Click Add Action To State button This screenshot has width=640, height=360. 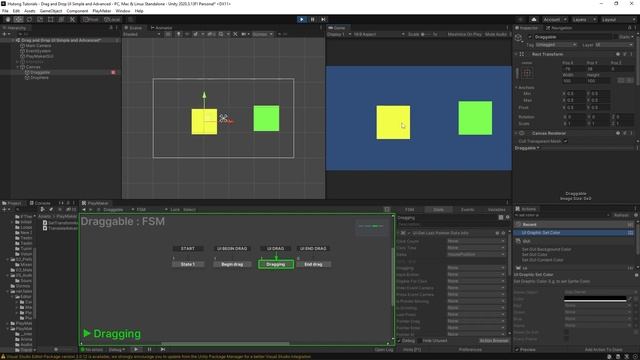click(x=603, y=350)
